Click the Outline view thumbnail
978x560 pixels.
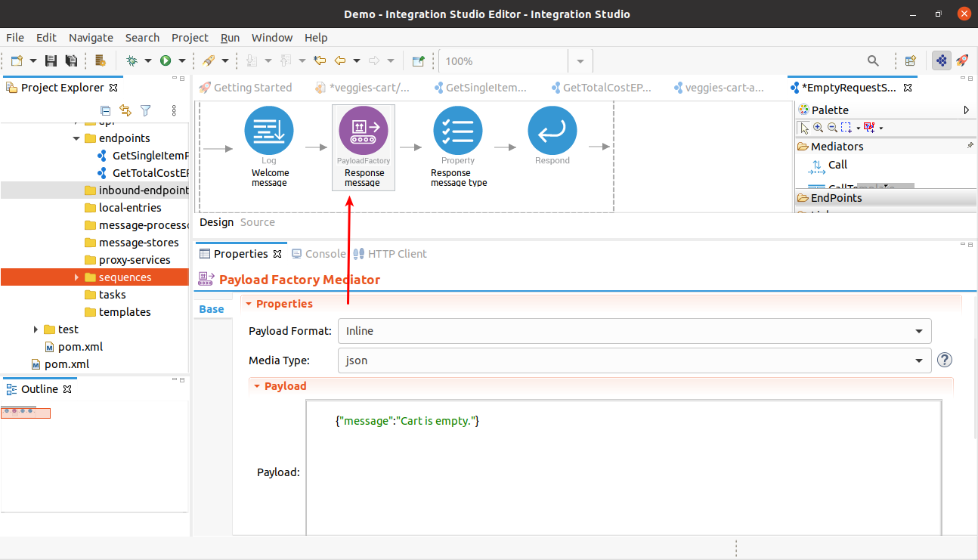(26, 413)
